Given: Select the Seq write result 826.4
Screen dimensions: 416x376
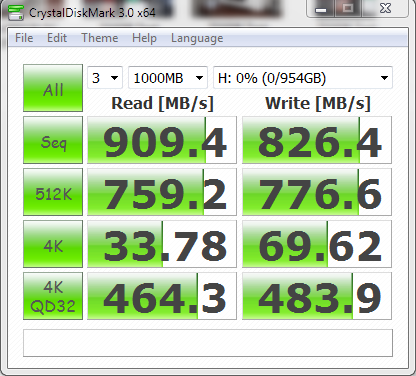Looking at the screenshot, I should [x=317, y=140].
